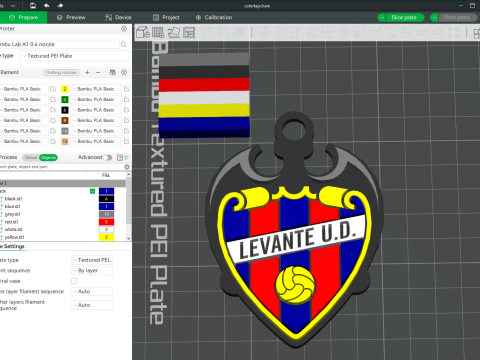Select black.stl in the object list
This screenshot has width=480, height=360.
(x=13, y=199)
